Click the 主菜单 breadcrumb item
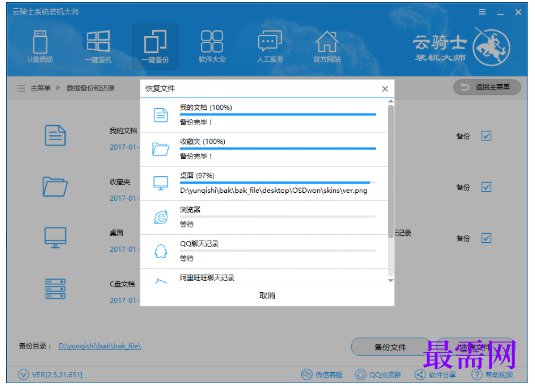 pyautogui.click(x=41, y=88)
